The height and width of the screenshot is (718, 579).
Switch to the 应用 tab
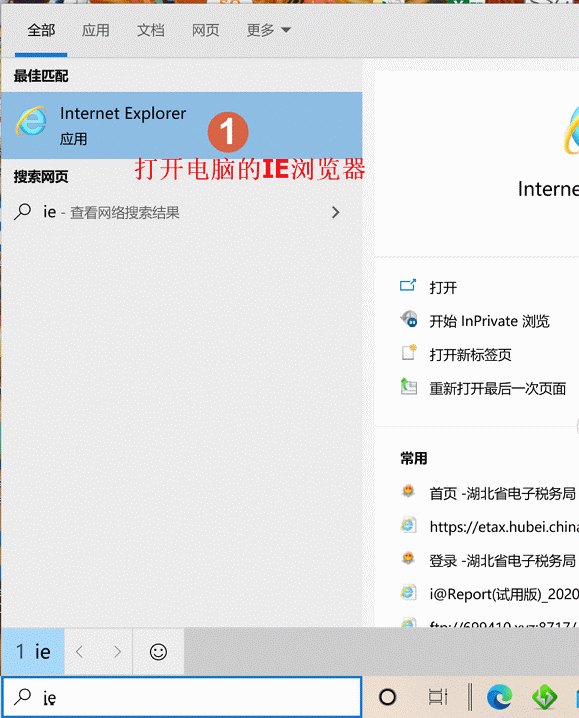(95, 30)
